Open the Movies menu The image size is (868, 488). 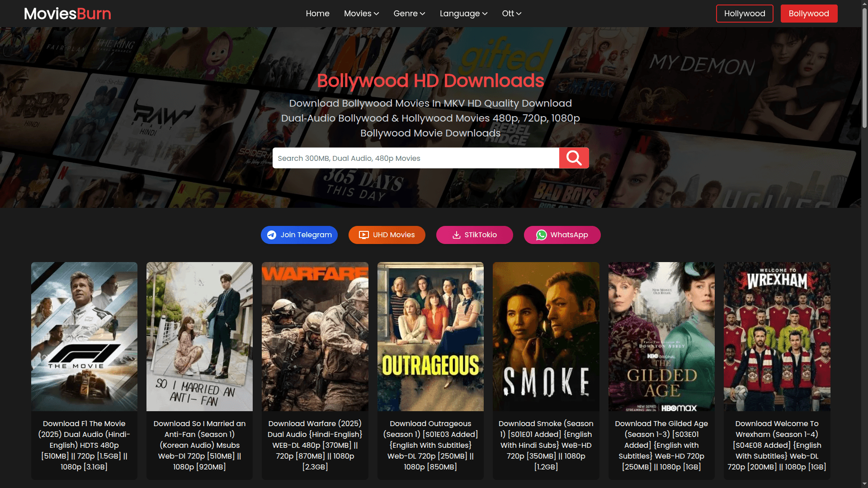[362, 14]
